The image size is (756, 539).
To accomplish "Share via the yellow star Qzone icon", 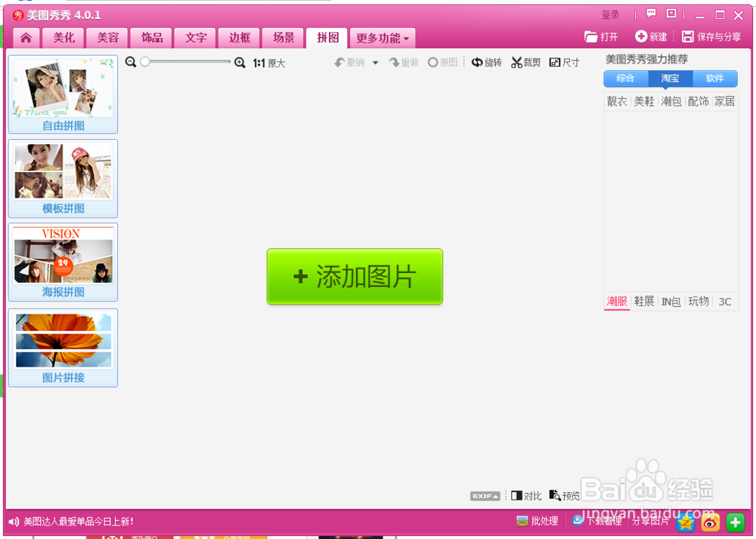I will (x=685, y=522).
